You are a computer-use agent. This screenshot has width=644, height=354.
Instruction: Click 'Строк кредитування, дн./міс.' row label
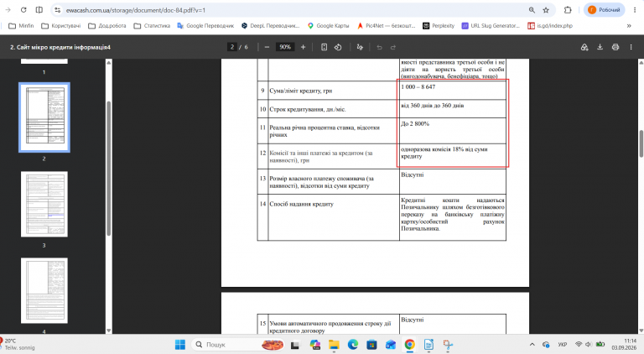pos(308,109)
